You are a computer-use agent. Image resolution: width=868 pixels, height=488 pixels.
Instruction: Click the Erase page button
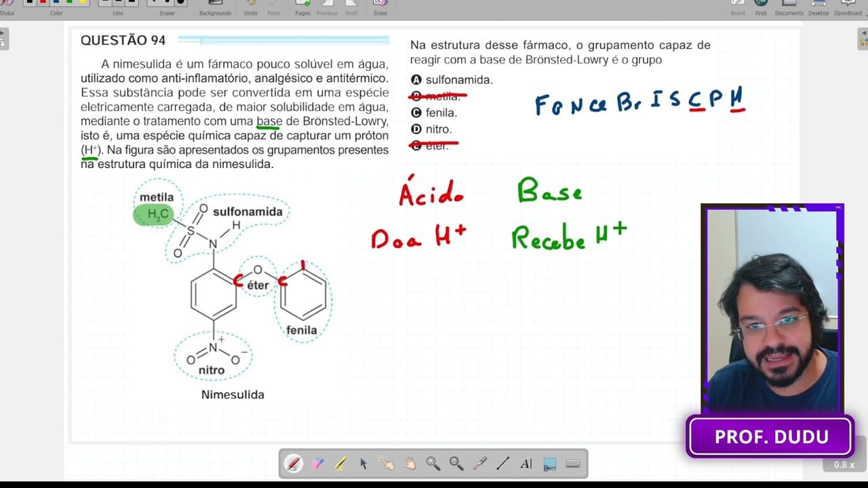[380, 7]
